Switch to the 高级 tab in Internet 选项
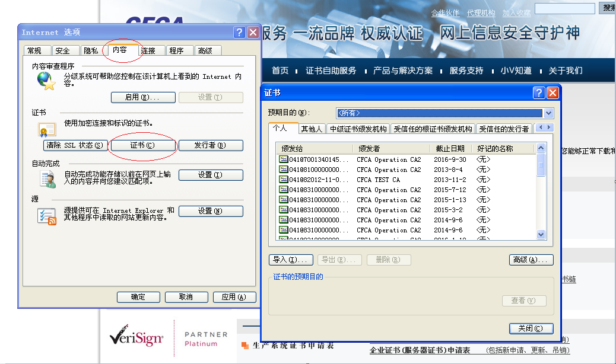616x364 pixels. (x=205, y=51)
